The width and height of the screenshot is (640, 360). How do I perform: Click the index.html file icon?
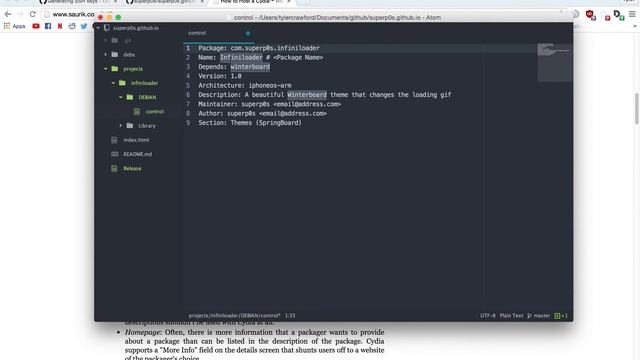pos(114,140)
